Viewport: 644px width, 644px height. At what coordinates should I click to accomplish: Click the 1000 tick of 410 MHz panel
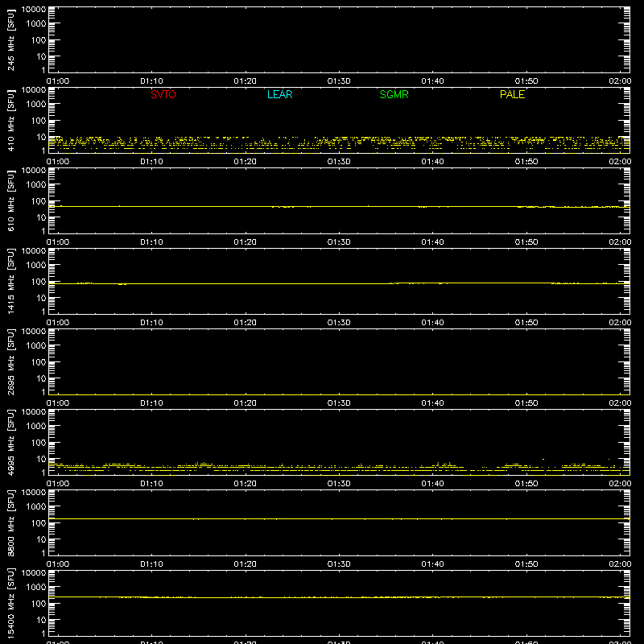click(36, 105)
